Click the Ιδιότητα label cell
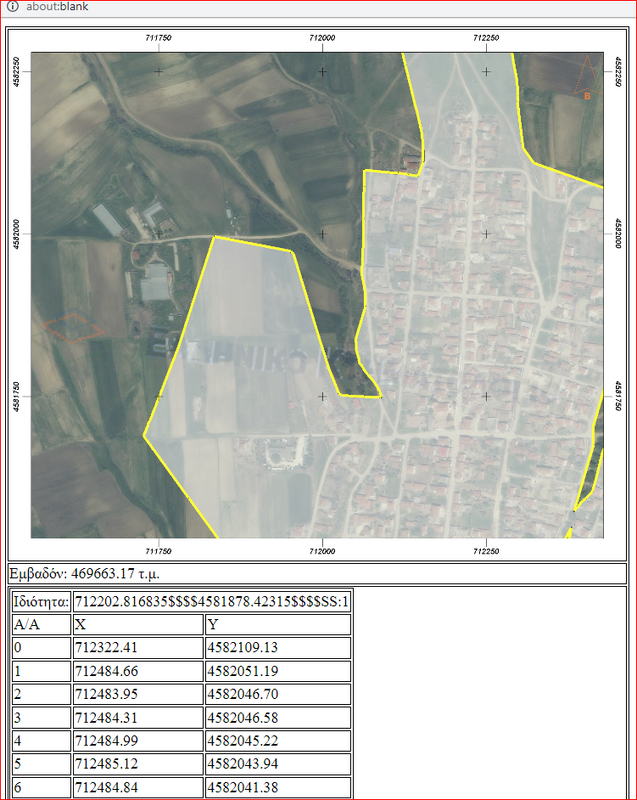 pyautogui.click(x=41, y=601)
